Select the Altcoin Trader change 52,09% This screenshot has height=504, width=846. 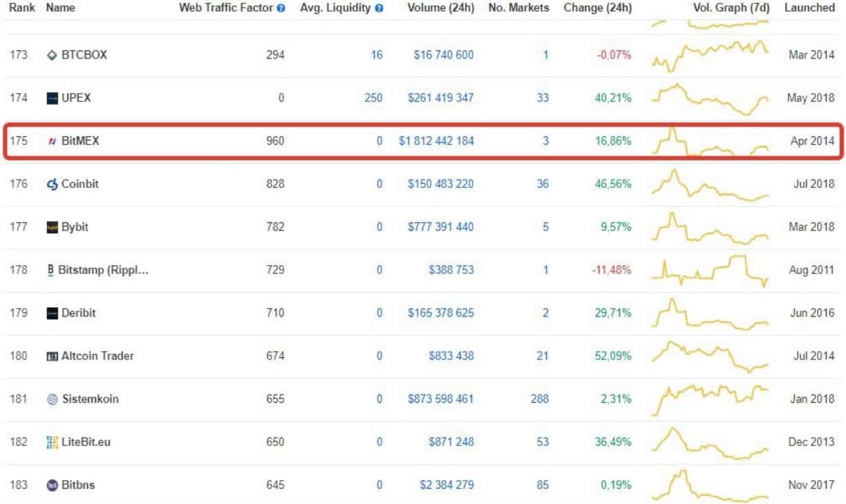614,356
